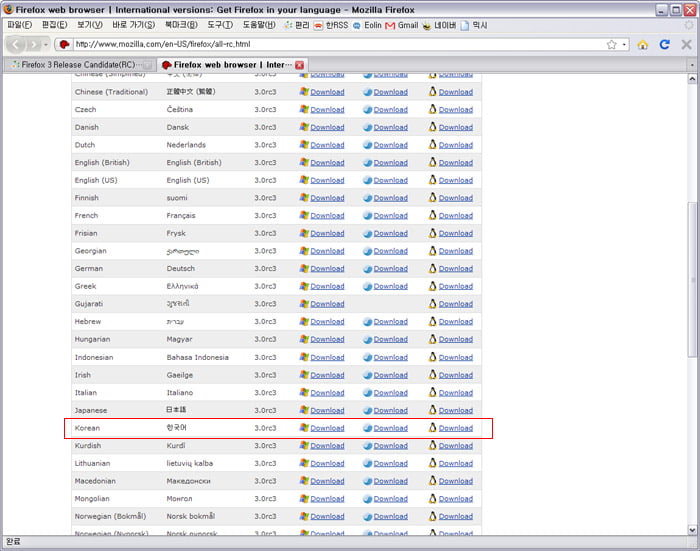Stop loading with the X toolbar icon

[687, 44]
